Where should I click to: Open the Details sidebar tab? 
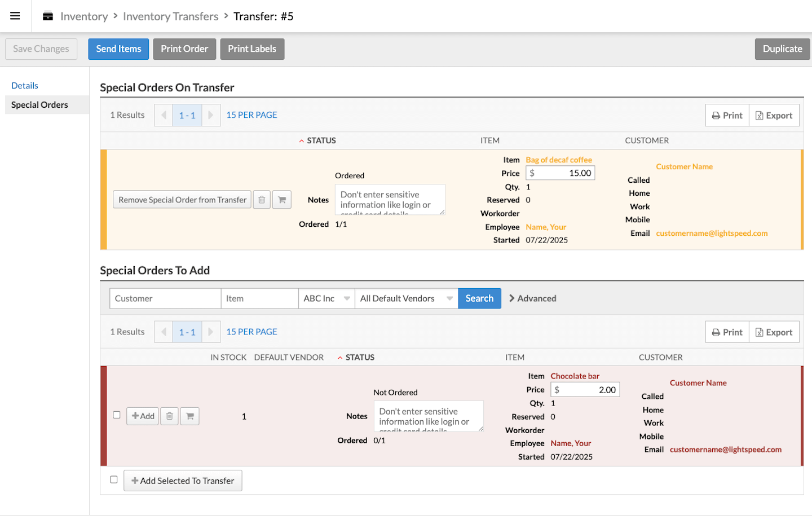coord(25,86)
